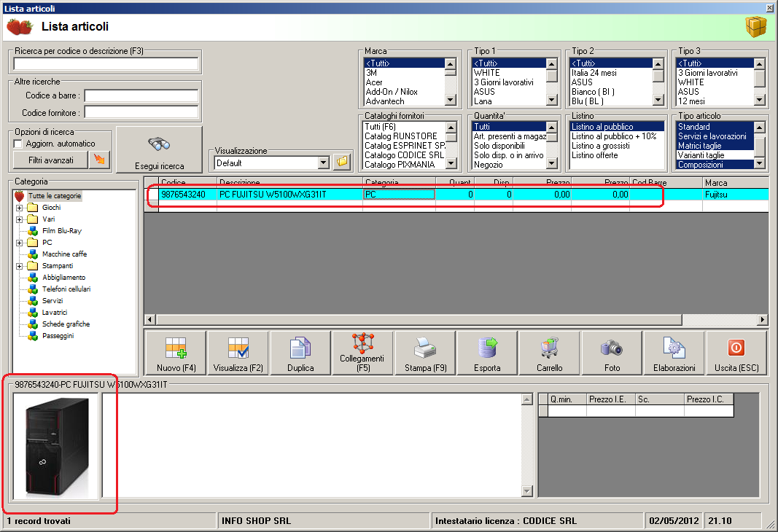Expand the Giochi category

click(20, 208)
